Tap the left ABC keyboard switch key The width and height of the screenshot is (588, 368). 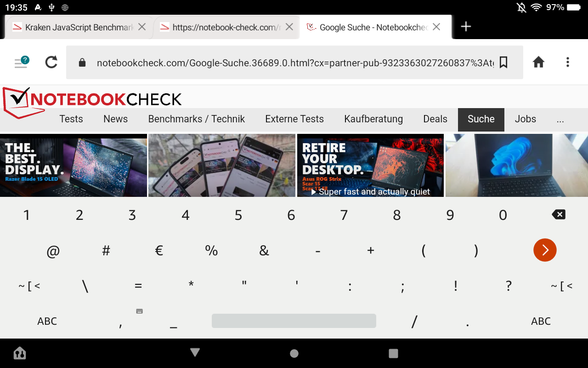[x=47, y=321]
